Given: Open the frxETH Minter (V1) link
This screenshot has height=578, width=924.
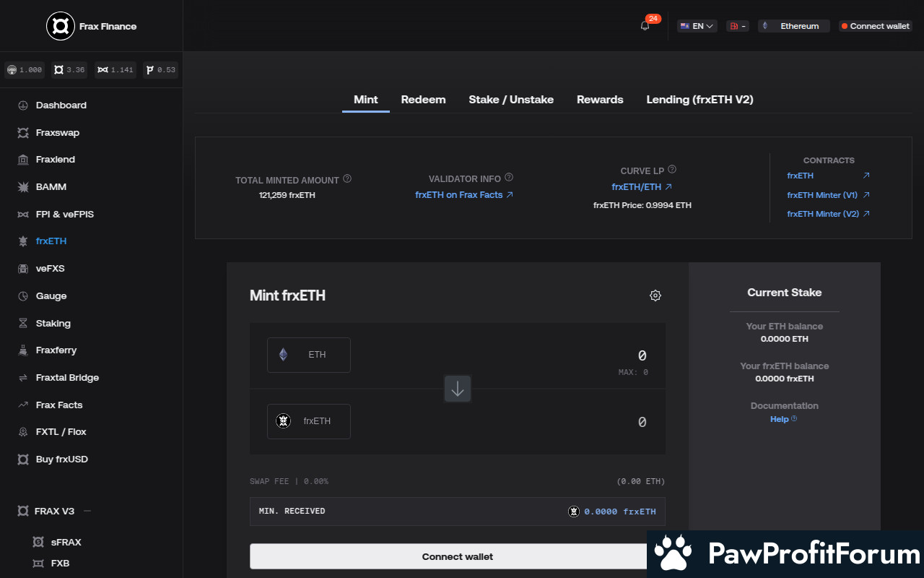Looking at the screenshot, I should (x=828, y=195).
